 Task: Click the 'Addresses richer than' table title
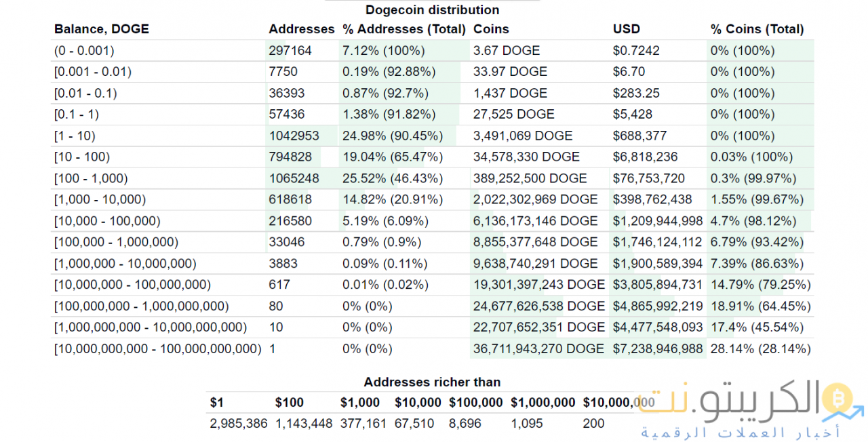pos(432,382)
